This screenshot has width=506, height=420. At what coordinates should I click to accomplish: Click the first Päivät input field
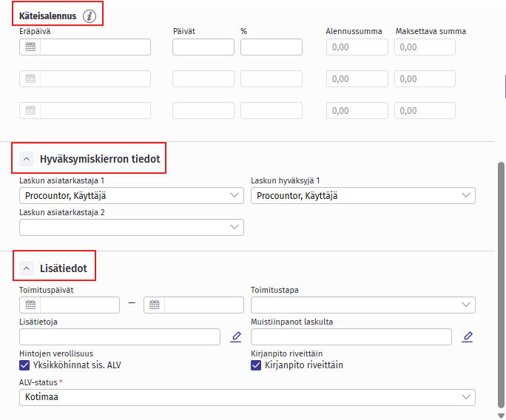(x=203, y=47)
